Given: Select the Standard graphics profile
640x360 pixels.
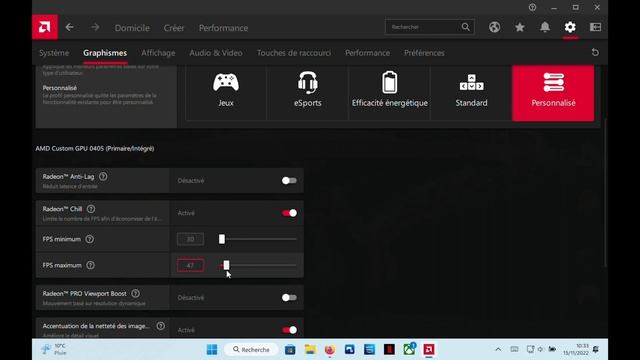Looking at the screenshot, I should (471, 93).
